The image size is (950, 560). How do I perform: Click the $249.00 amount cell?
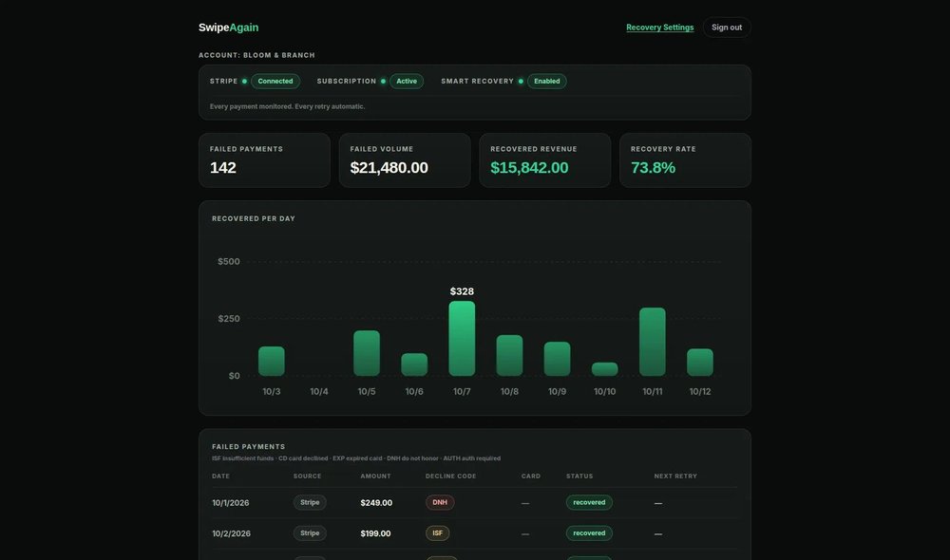(375, 503)
